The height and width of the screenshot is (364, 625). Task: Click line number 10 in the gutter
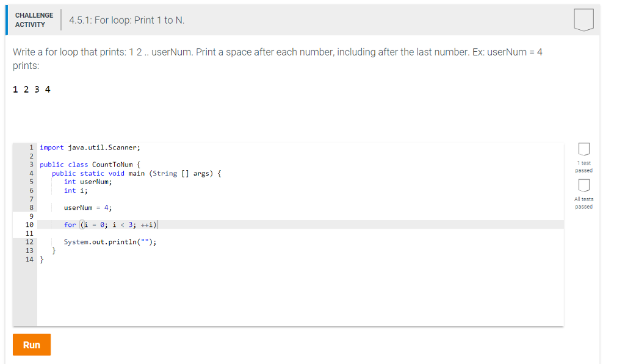tap(31, 224)
